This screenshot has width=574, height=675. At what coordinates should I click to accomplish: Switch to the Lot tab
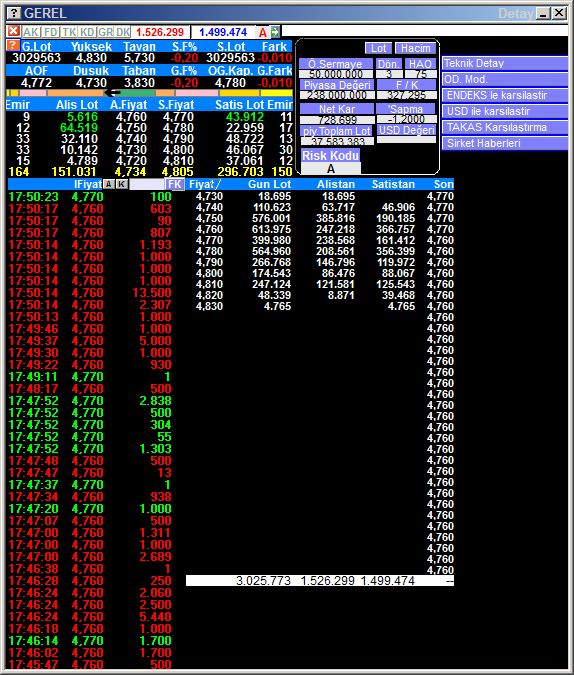point(379,48)
